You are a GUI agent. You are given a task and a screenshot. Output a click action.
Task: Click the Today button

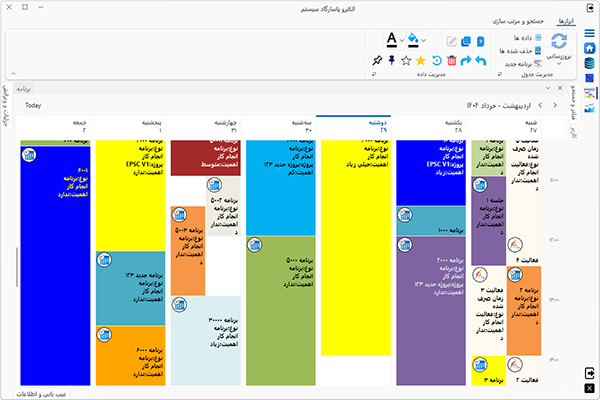[x=33, y=105]
